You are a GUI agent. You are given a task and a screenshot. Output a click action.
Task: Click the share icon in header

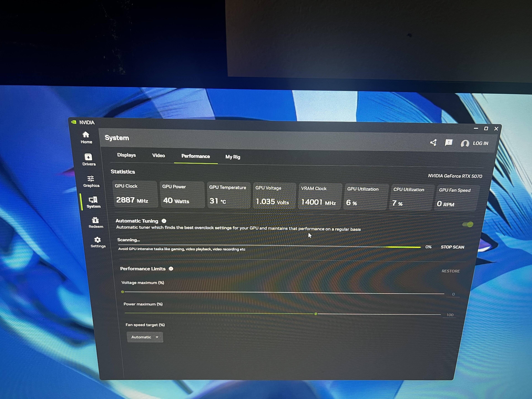pyautogui.click(x=433, y=143)
